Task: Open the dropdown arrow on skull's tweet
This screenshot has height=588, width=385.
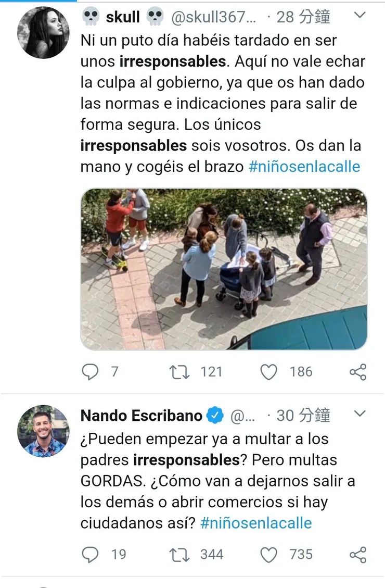Action: click(360, 16)
